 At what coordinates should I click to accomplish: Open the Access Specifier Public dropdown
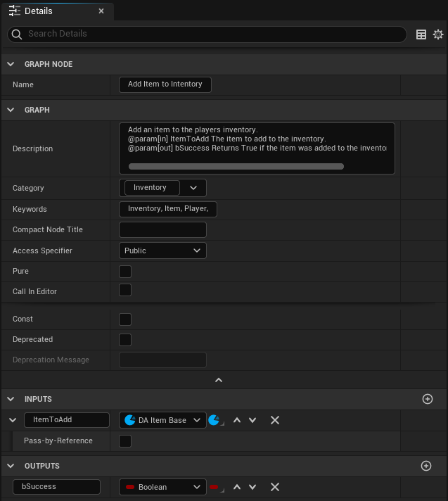(x=162, y=250)
